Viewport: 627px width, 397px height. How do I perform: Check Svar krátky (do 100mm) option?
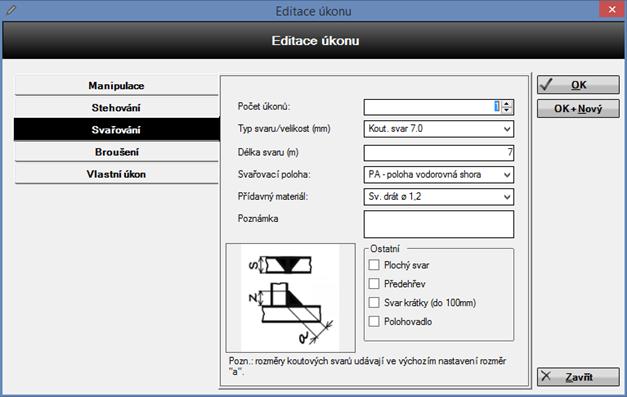[374, 302]
